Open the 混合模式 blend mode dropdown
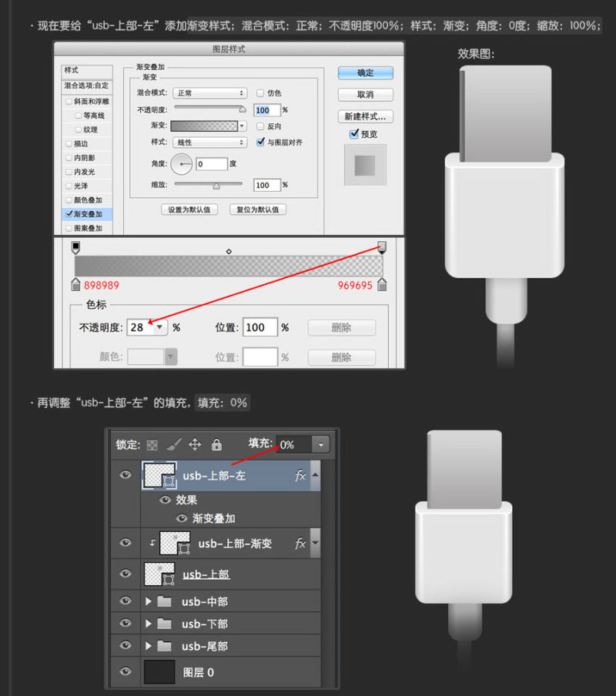 209,92
